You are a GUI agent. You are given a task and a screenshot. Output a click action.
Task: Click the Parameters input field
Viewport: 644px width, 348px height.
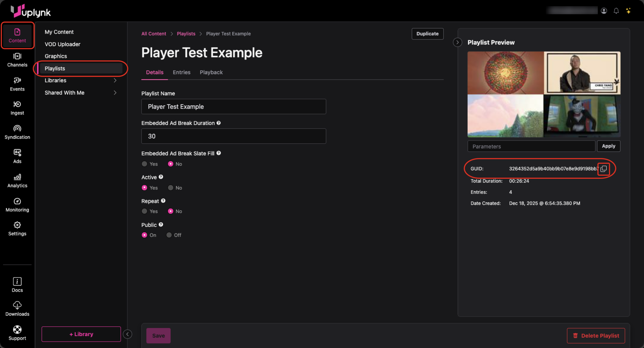(x=531, y=146)
